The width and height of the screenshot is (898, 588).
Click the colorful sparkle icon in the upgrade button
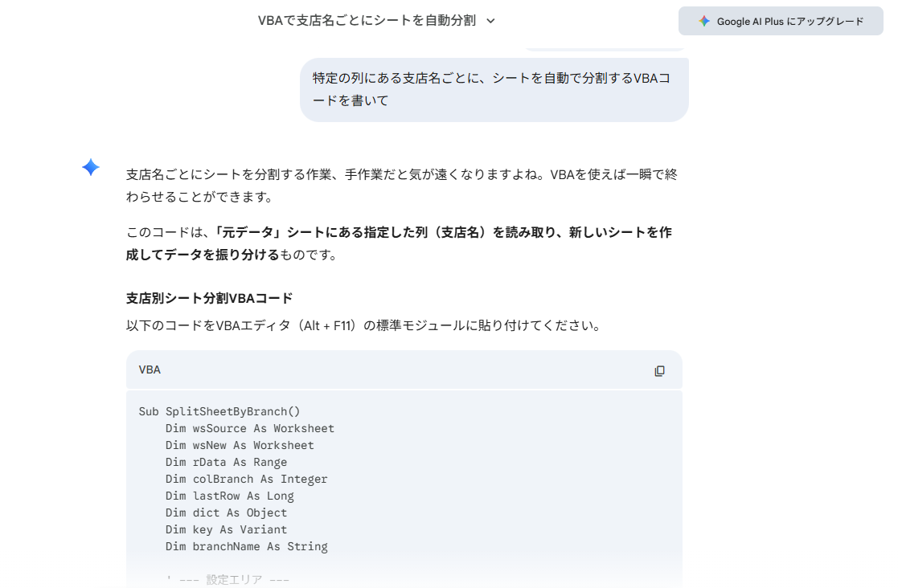(704, 21)
